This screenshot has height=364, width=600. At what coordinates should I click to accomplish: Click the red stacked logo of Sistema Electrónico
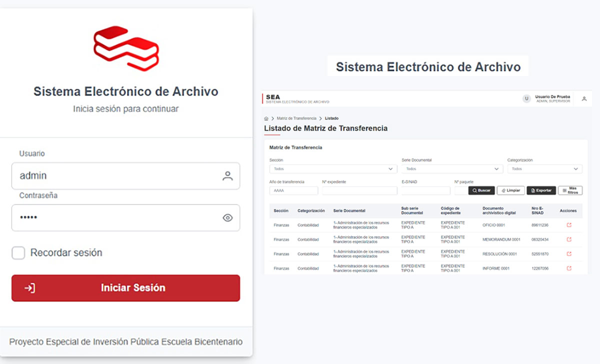coord(126,48)
